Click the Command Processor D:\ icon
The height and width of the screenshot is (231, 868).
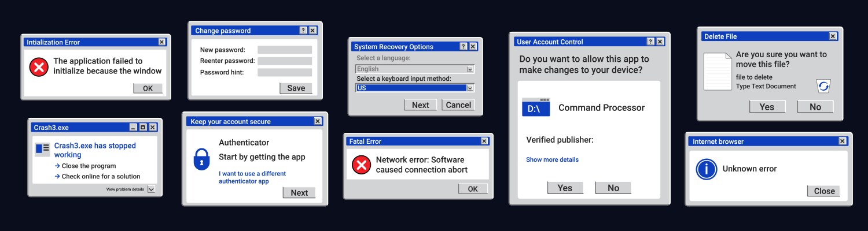pos(535,107)
